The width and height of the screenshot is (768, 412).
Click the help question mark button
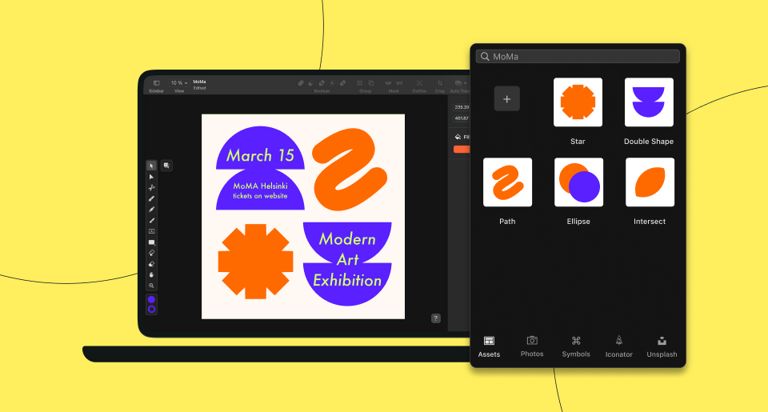(x=435, y=318)
